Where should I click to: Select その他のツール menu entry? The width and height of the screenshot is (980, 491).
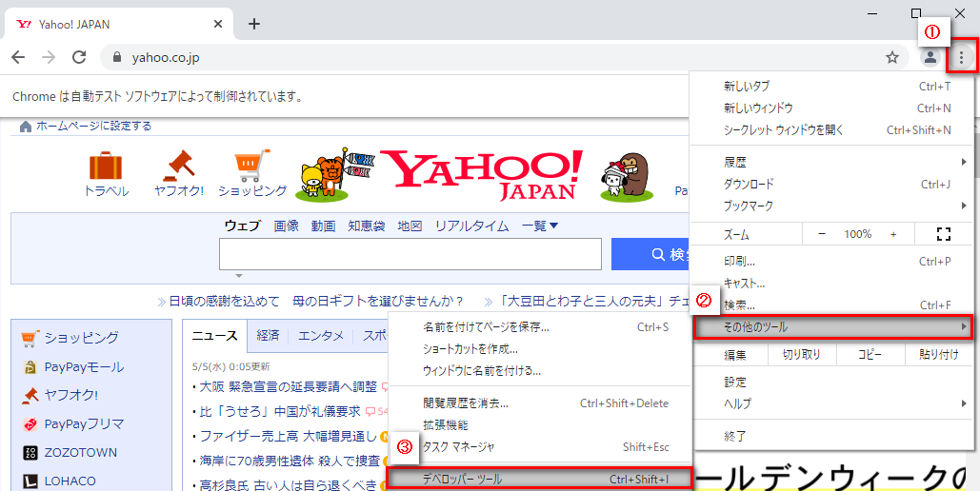click(831, 327)
